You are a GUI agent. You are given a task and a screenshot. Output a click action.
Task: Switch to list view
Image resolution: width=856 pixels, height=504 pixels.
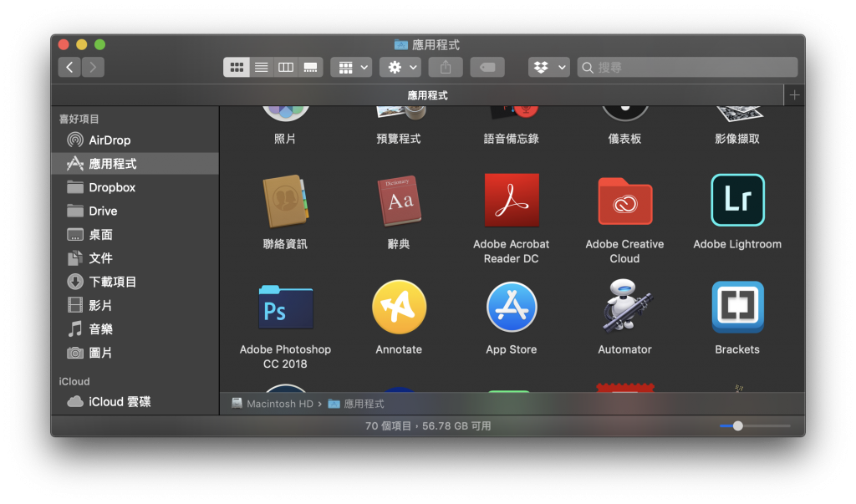pos(262,67)
